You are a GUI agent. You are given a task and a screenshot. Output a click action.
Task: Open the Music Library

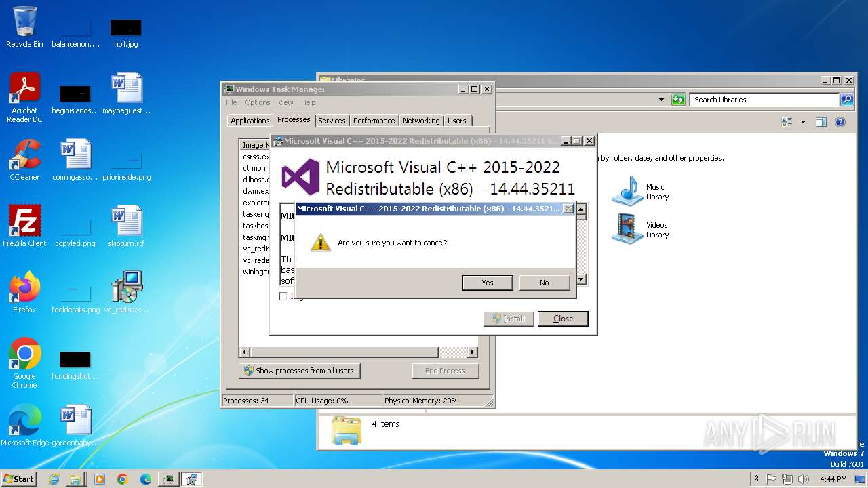point(640,191)
